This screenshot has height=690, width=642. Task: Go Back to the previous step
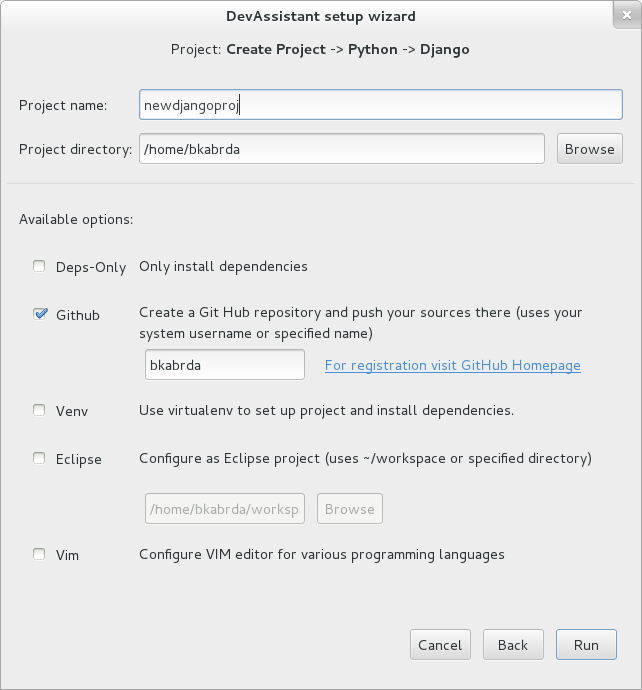[x=513, y=645]
